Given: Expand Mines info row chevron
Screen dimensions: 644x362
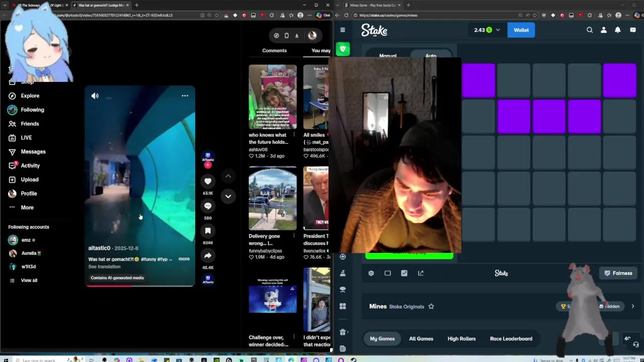Looking at the screenshot, I should 632,306.
